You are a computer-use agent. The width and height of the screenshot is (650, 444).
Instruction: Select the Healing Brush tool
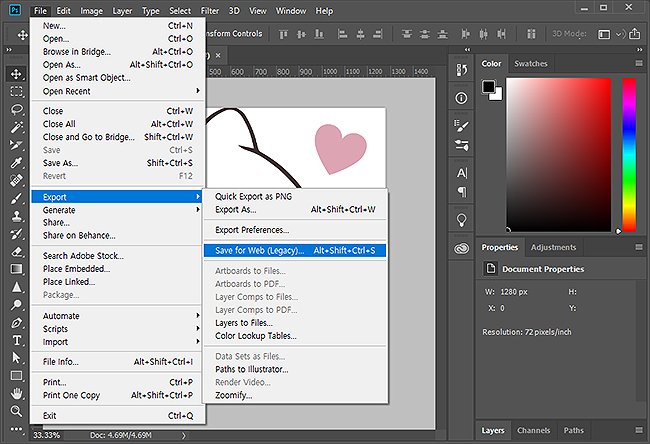click(x=16, y=181)
